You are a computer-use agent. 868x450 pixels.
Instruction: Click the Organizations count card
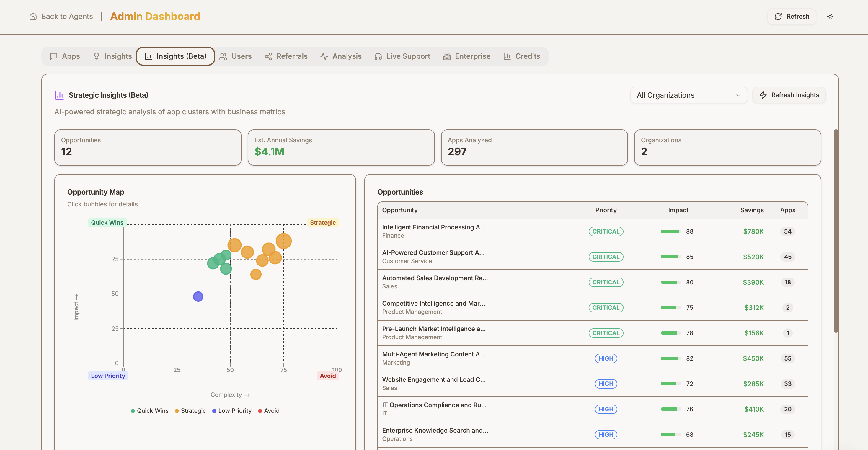point(727,147)
